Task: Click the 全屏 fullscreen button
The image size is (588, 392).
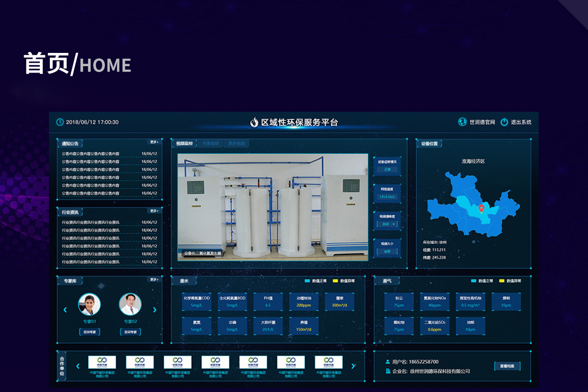Action: pyautogui.click(x=387, y=251)
